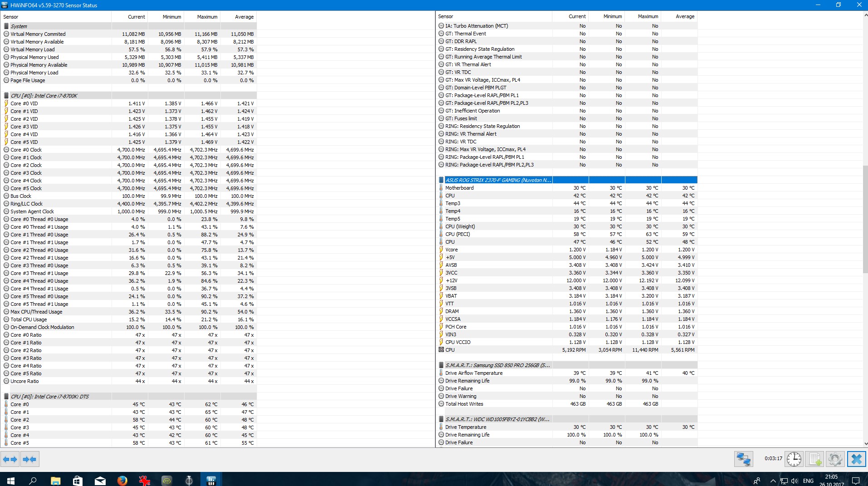
Task: Select the ASUS ROG STRIX Z370-F GAMING header
Action: click(567, 180)
